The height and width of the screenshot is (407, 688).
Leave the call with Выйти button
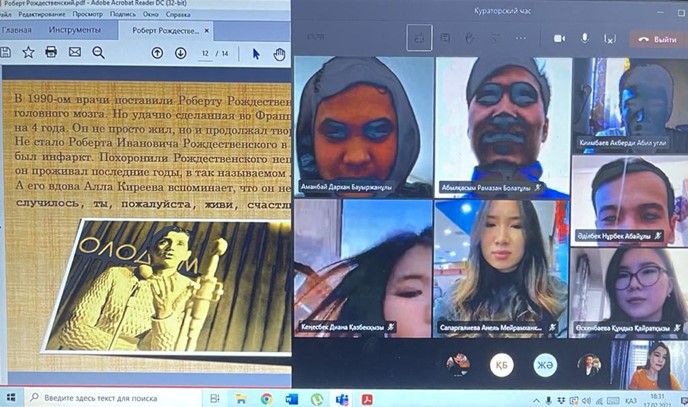(658, 38)
